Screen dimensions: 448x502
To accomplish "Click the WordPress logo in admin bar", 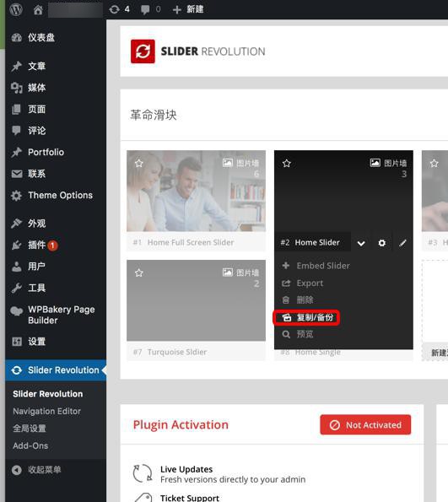I will pos(16,9).
